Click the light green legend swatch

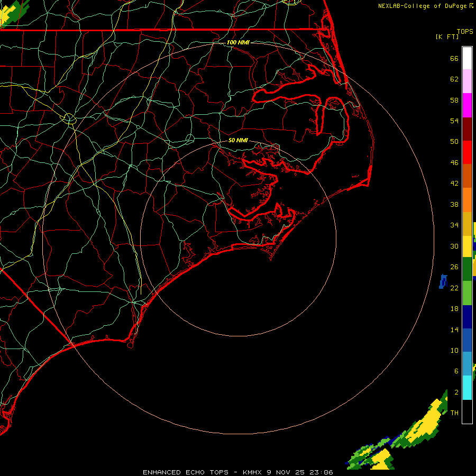tap(467, 292)
